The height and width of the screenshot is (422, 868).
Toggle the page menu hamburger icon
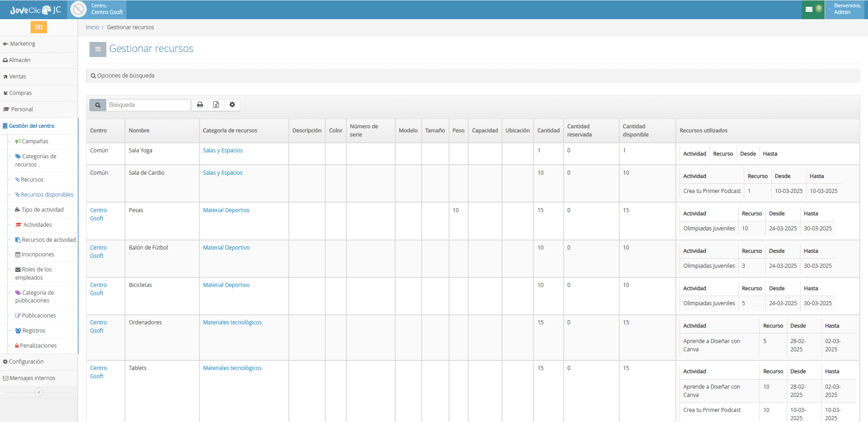(98, 49)
